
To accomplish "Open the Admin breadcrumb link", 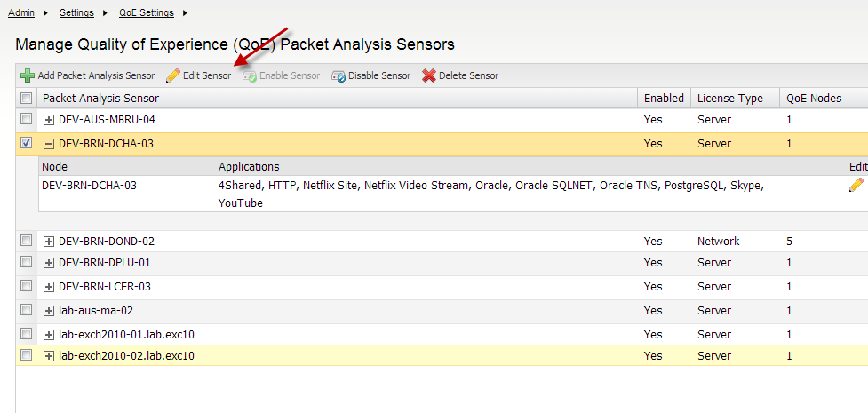I will pyautogui.click(x=21, y=12).
